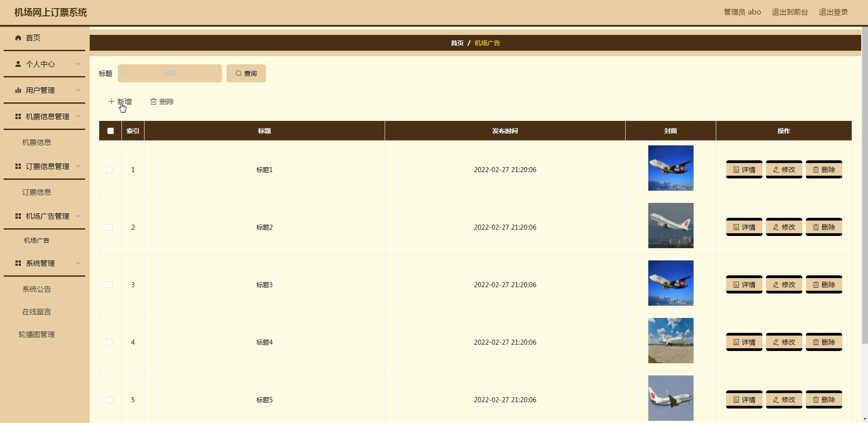
Task: Click the person icon for 个人中心
Action: (x=18, y=64)
